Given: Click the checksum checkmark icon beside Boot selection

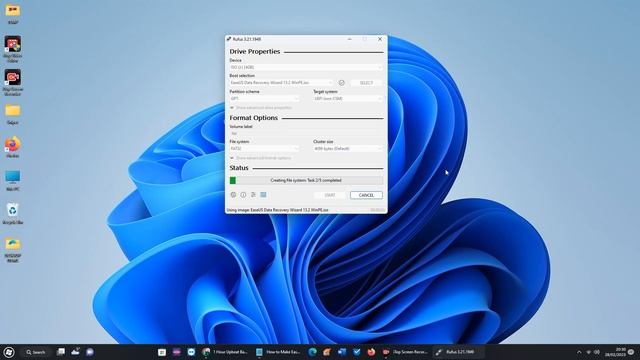Looking at the screenshot, I should 342,83.
